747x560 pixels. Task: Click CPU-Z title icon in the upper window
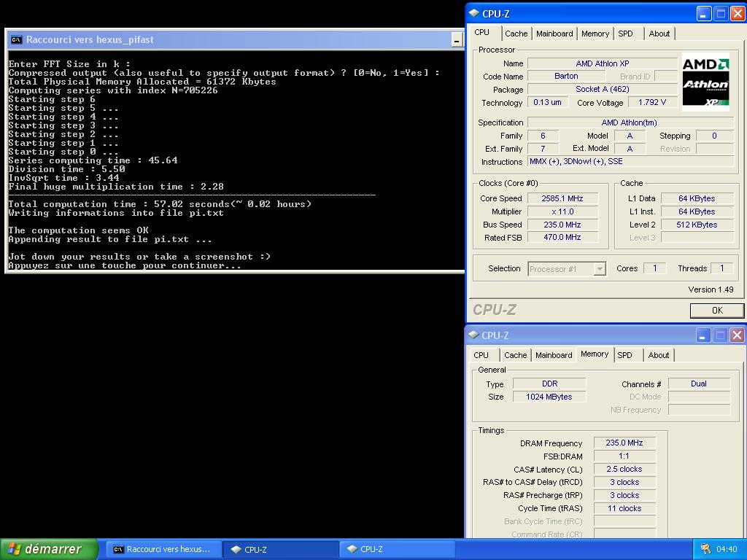pyautogui.click(x=474, y=13)
